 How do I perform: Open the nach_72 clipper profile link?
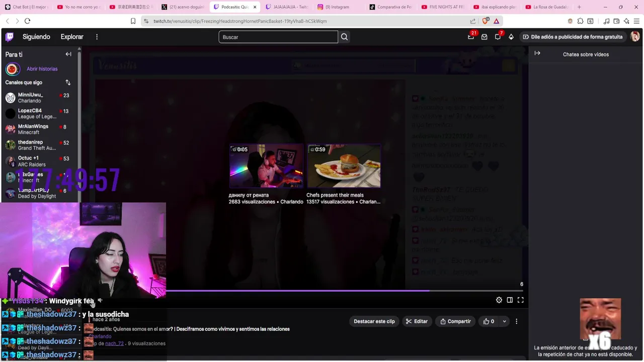coord(114,343)
